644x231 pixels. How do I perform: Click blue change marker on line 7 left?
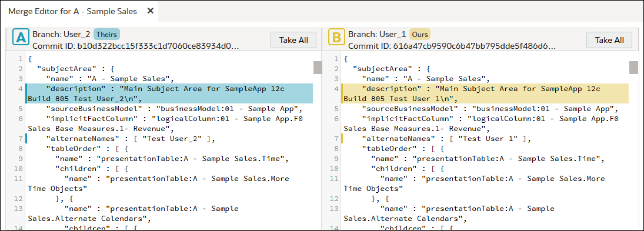click(x=26, y=139)
